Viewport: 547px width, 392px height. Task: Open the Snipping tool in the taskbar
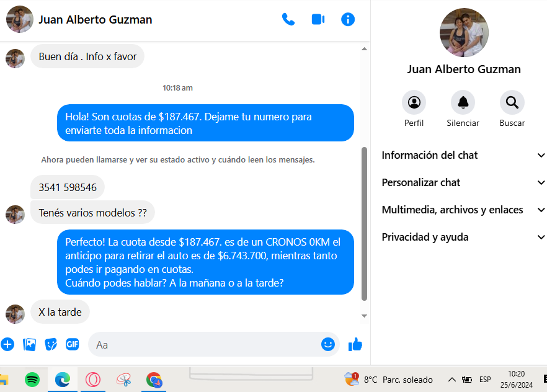(x=123, y=380)
